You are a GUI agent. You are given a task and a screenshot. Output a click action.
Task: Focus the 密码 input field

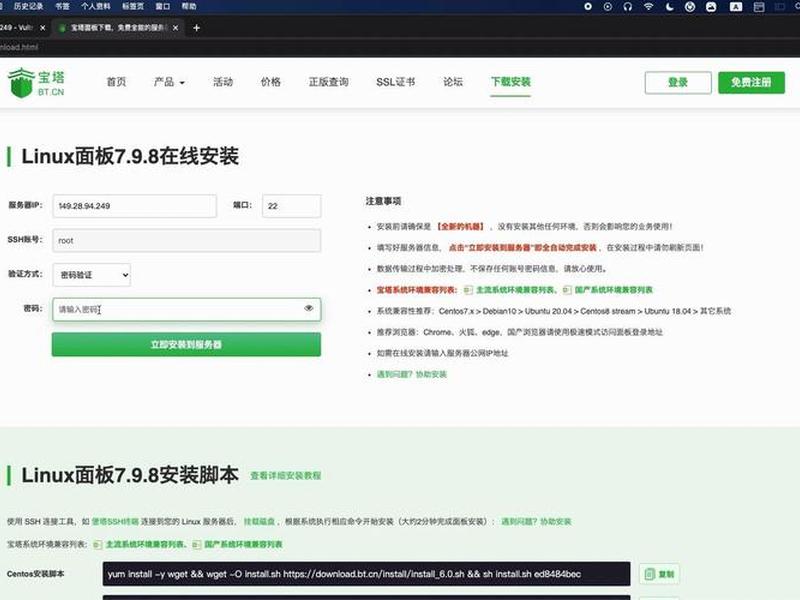tap(187, 309)
